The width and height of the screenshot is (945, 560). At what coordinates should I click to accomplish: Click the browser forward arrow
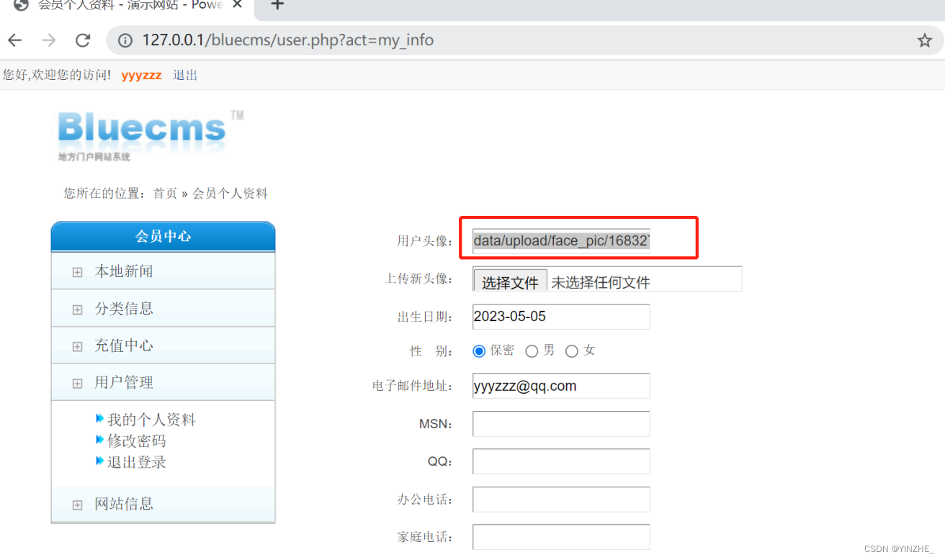[48, 40]
